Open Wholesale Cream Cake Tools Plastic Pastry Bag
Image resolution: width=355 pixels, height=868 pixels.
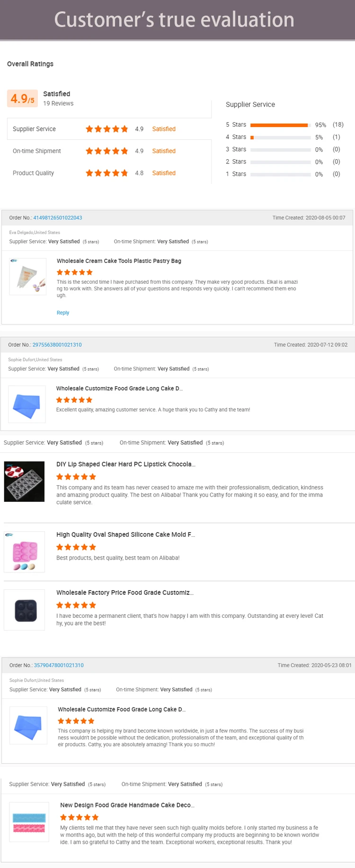point(119,261)
